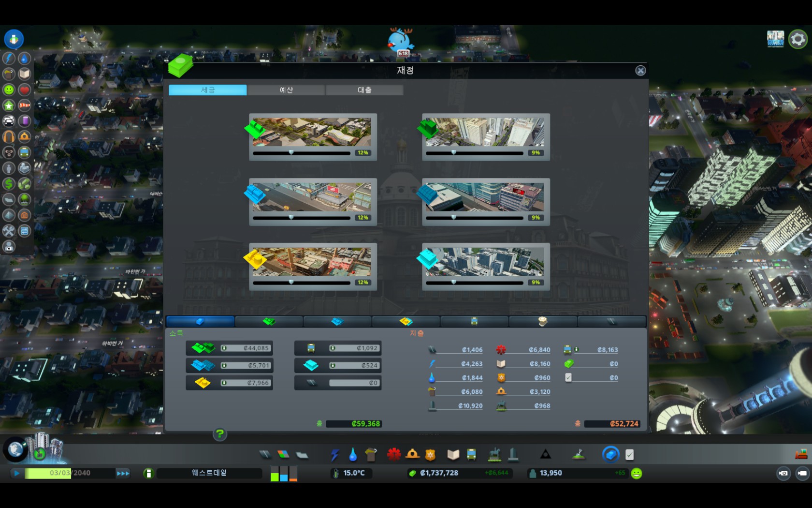Adjust office tax slider at 9%

point(474,283)
